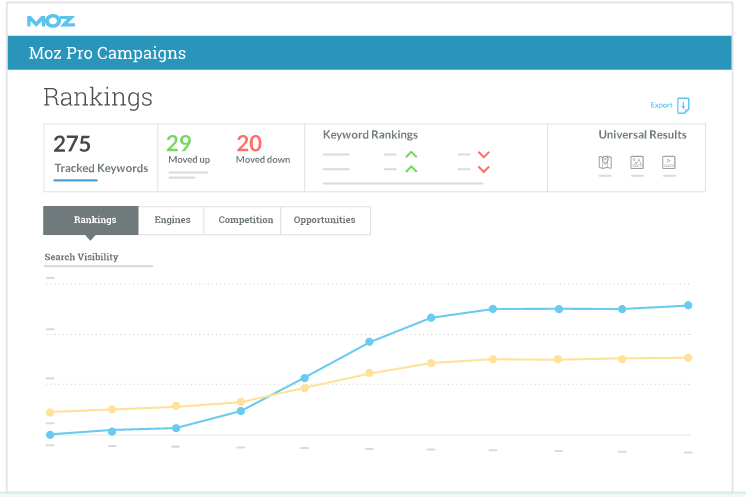
Task: Click the 20 Moved down figure
Action: point(249,144)
